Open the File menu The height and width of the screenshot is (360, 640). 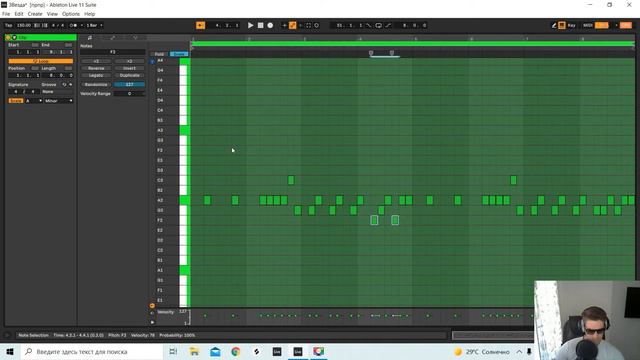6,14
